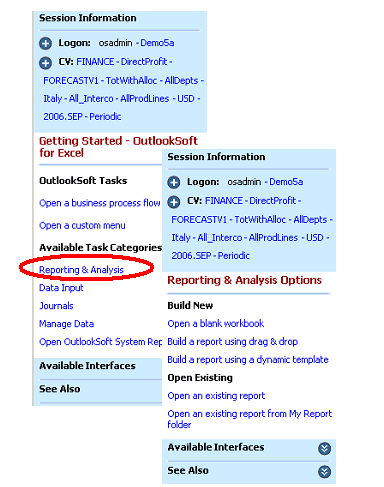Expand Logon plus icon in right panel

point(174,182)
